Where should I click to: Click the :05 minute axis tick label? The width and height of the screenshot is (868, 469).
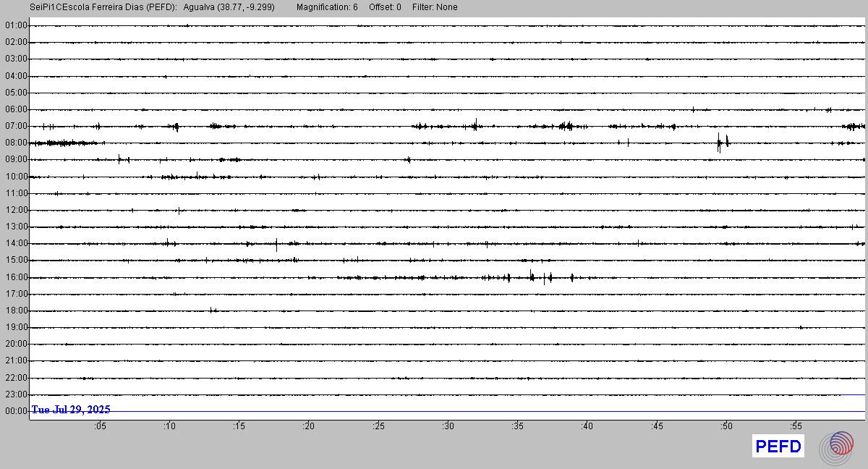tap(100, 426)
